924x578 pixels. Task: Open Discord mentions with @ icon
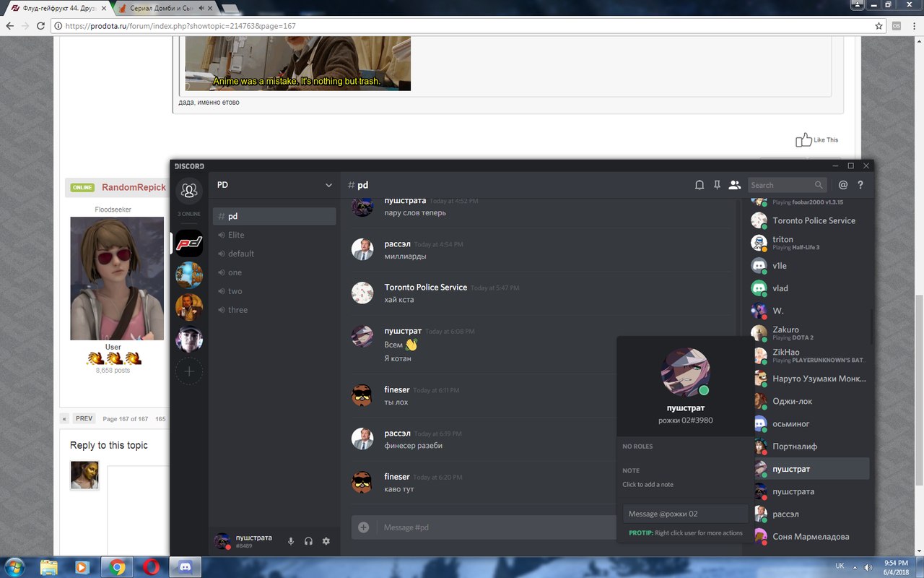(842, 185)
